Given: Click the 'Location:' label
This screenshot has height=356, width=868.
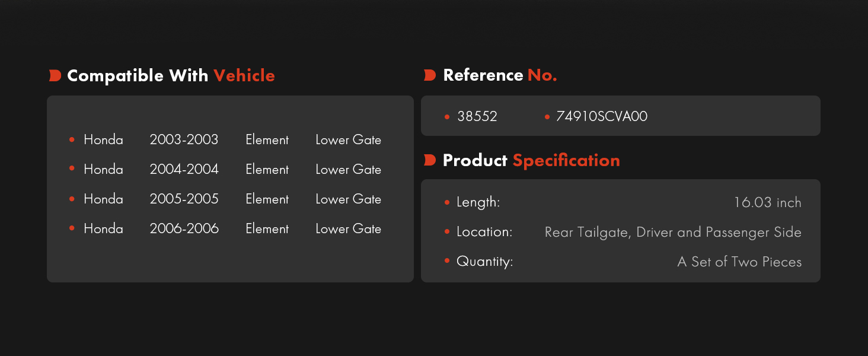Looking at the screenshot, I should click(484, 232).
